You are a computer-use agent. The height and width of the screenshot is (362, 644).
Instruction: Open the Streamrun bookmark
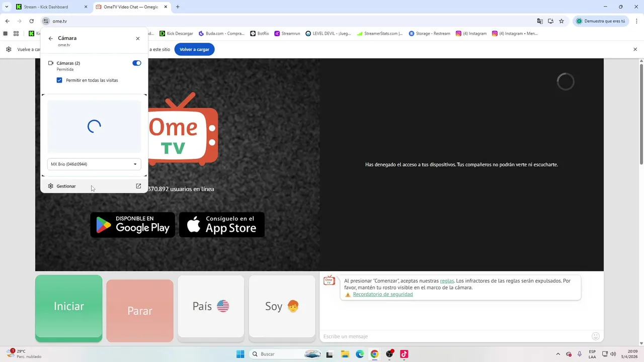coord(287,34)
